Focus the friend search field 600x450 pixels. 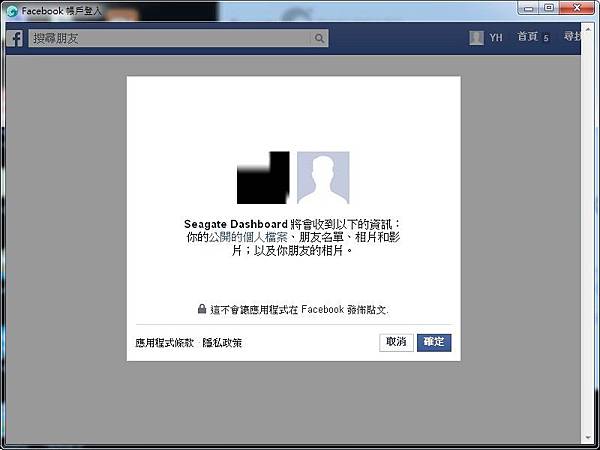(178, 38)
